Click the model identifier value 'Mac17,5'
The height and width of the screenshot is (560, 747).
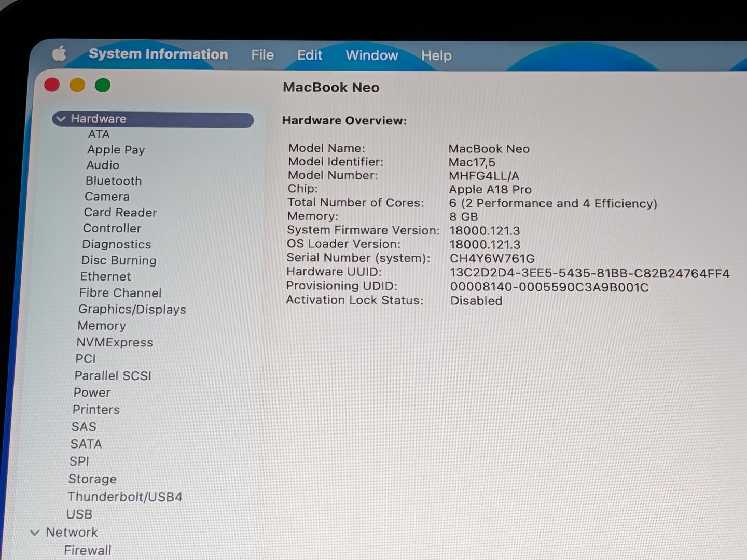pyautogui.click(x=472, y=162)
